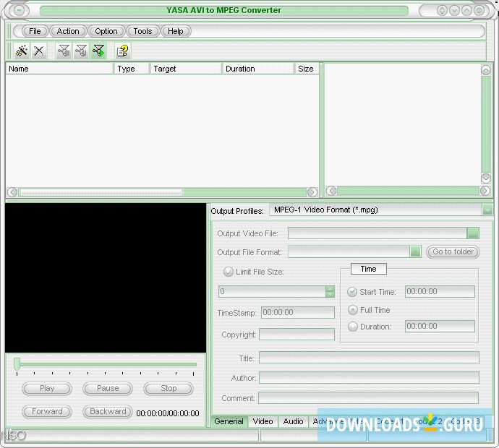The width and height of the screenshot is (499, 448).
Task: Click the Go to folder button
Action: [453, 252]
